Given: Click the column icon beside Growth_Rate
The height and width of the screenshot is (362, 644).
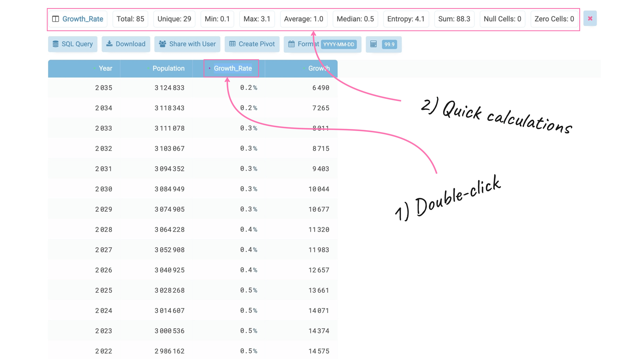Looking at the screenshot, I should [56, 19].
